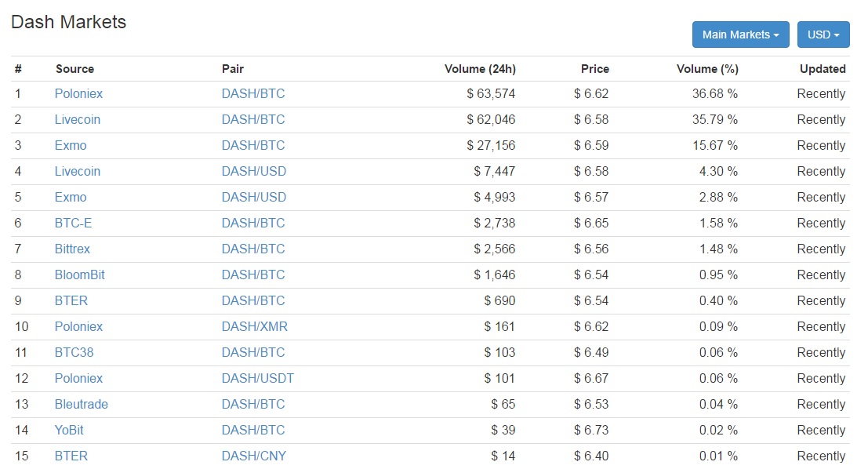Select the $ 6.67 price cell
Image resolution: width=868 pixels, height=469 pixels.
click(591, 379)
